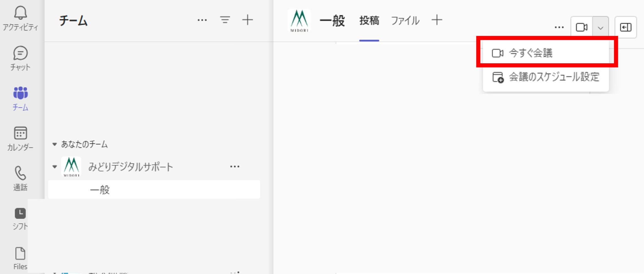
Task: Choose 会議のスケジュール設定 menu item
Action: click(x=553, y=77)
